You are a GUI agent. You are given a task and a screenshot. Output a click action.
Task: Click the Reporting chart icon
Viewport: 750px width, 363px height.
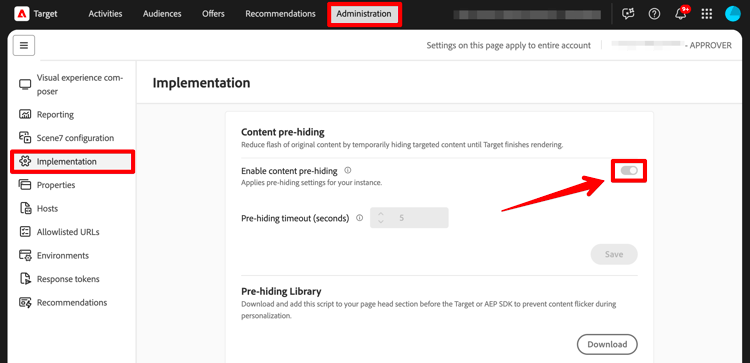coord(24,115)
